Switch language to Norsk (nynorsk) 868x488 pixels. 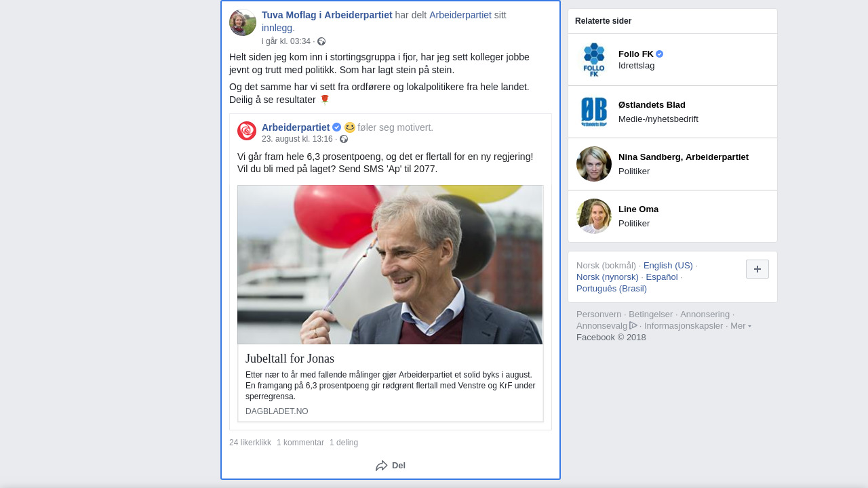(x=608, y=277)
